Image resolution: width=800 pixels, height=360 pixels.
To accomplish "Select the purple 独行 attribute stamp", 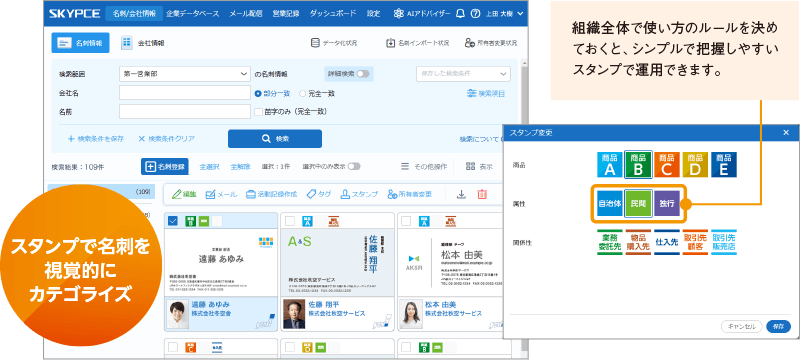I will point(667,203).
